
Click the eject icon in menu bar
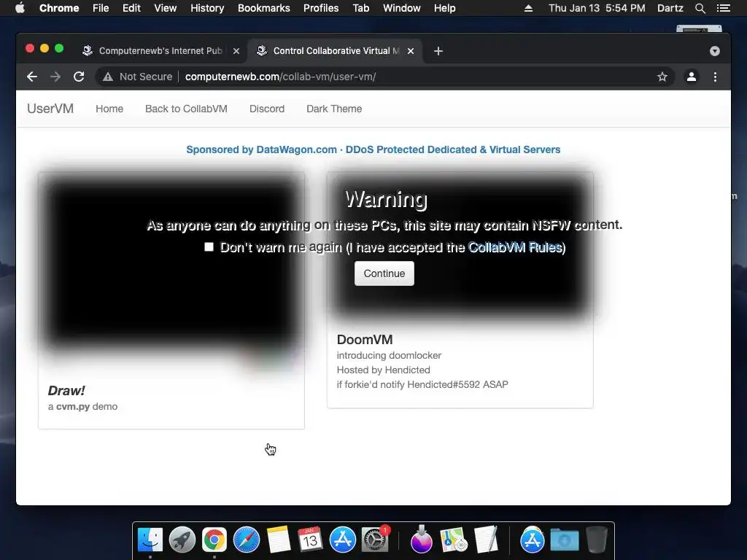pos(528,8)
